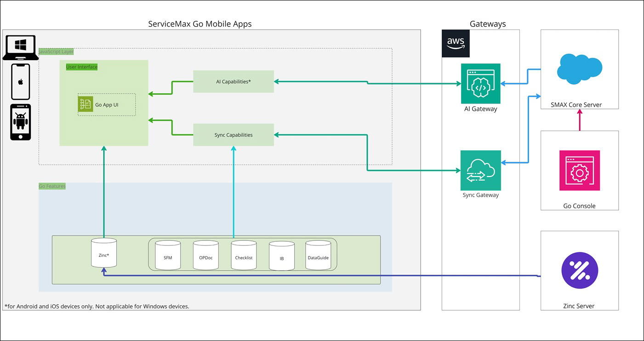Click the User Interface label

(x=82, y=67)
